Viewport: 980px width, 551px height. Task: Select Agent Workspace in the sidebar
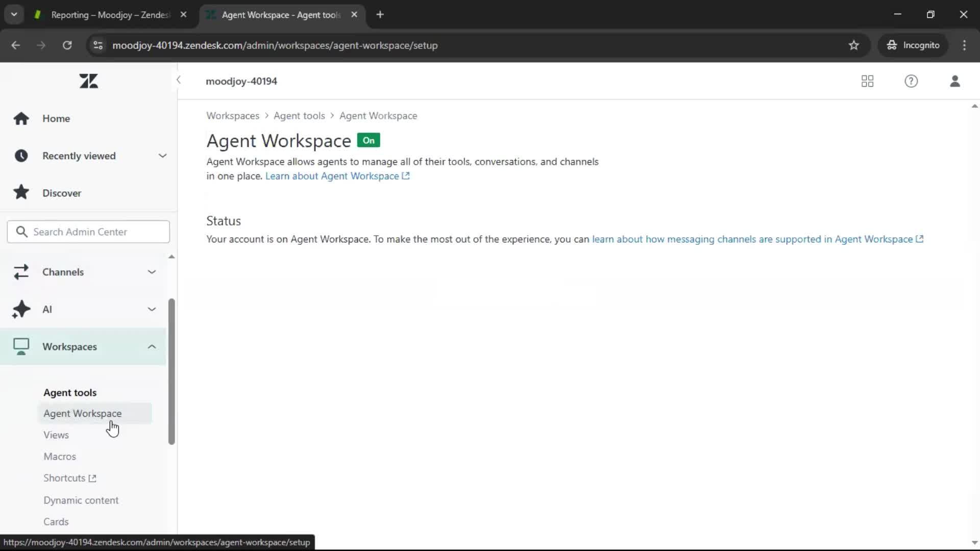pyautogui.click(x=94, y=413)
